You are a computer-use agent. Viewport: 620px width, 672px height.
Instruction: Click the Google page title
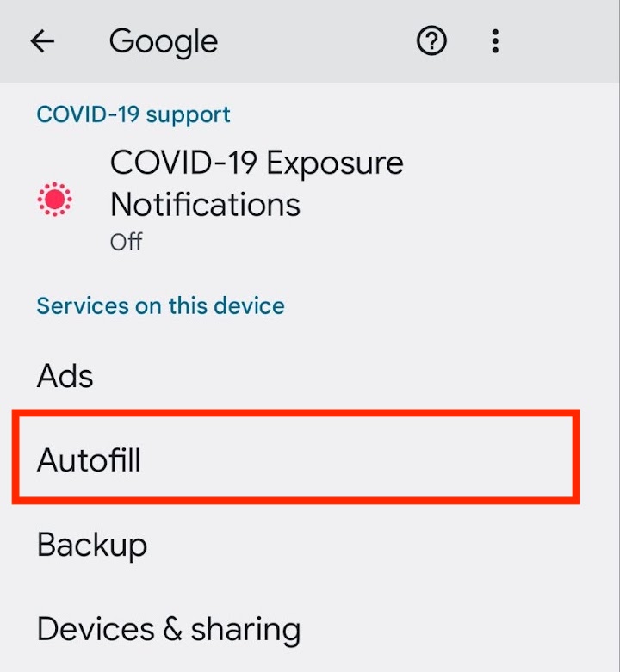click(x=164, y=42)
